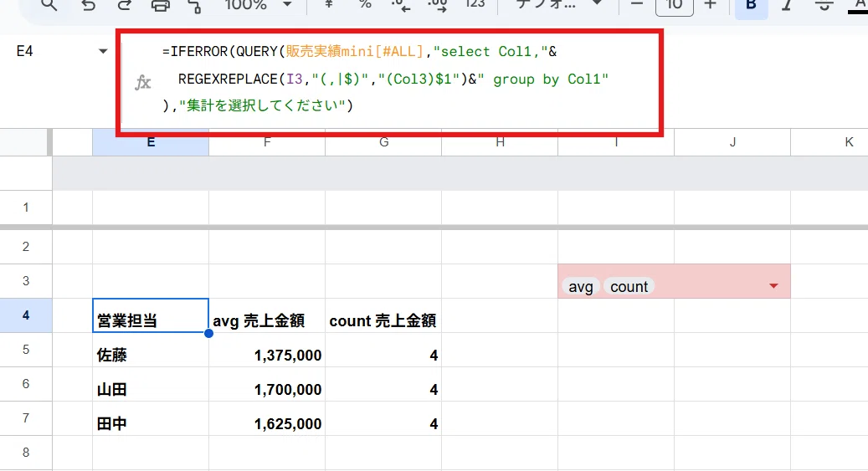Increase decimal places in the toolbar
Viewport: 868px width, 471px height.
point(437,5)
